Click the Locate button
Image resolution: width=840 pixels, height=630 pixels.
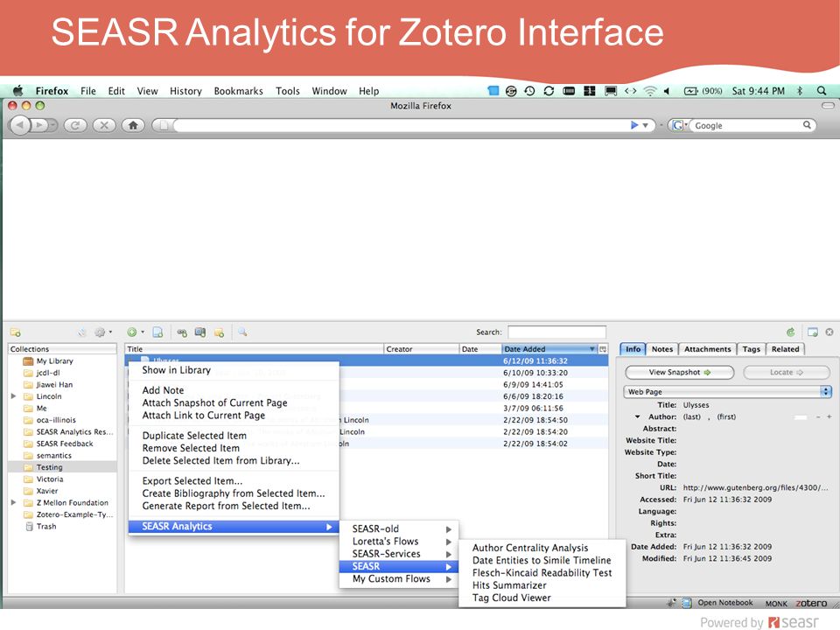(787, 373)
